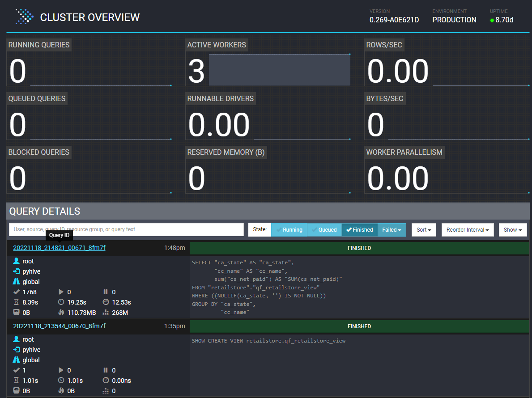This screenshot has height=398, width=532.
Task: Open query 20221118_214821_00671_8fm7f link
Action: point(60,248)
